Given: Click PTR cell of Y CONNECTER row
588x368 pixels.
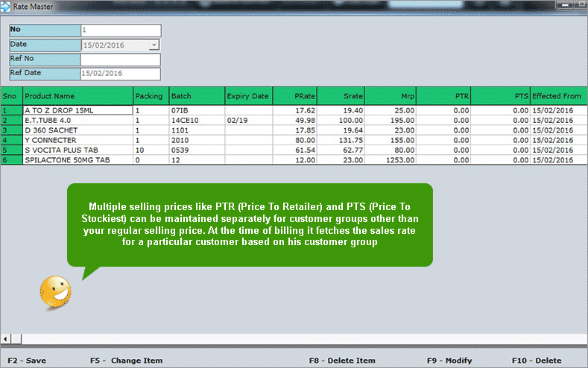Looking at the screenshot, I should pos(443,140).
